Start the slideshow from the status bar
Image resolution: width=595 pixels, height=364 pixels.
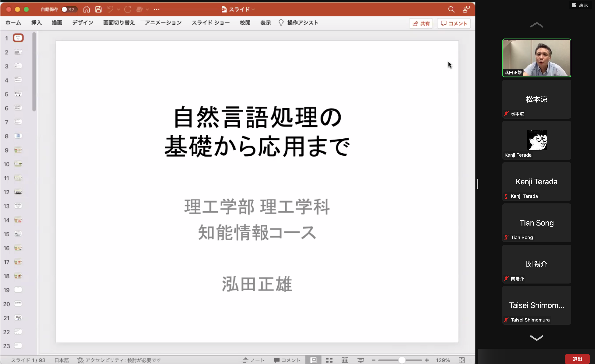click(360, 360)
